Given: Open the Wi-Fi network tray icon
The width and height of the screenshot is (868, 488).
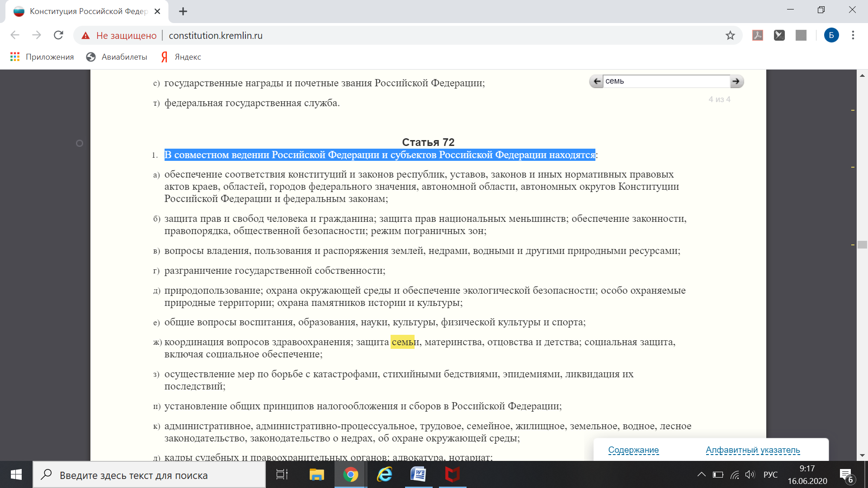Looking at the screenshot, I should tap(735, 474).
